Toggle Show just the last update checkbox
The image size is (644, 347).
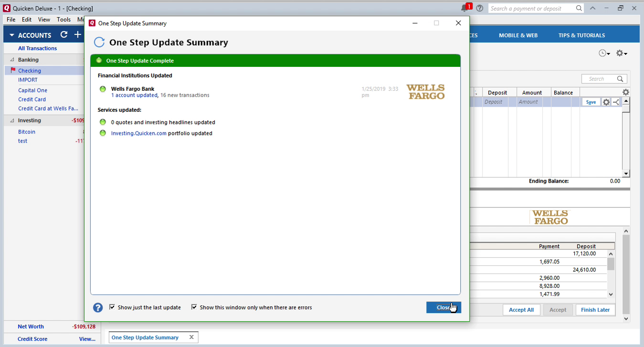[112, 307]
